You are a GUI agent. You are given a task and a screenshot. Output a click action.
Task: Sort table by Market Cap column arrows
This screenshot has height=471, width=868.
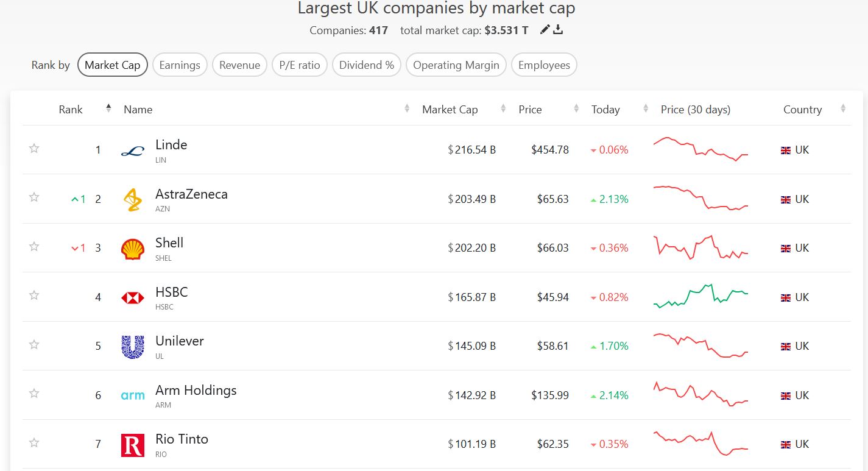tap(503, 109)
